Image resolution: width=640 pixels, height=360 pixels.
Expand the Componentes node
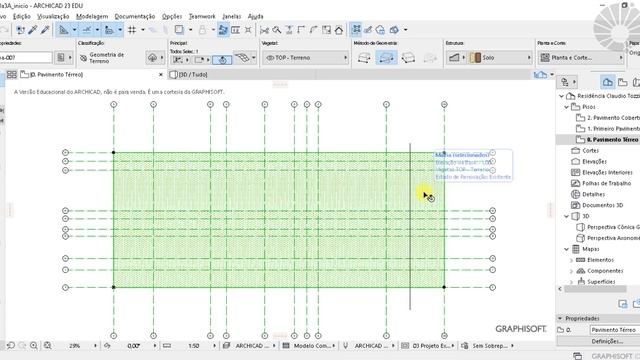click(571, 271)
